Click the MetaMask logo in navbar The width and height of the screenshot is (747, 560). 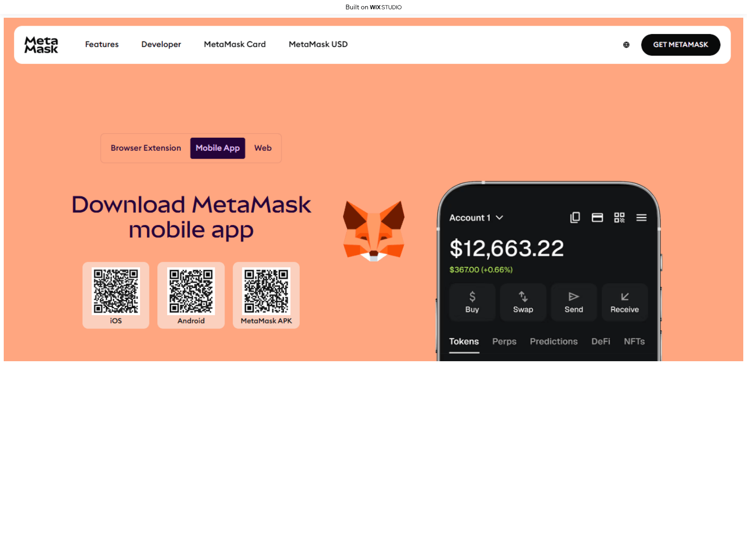(x=41, y=45)
